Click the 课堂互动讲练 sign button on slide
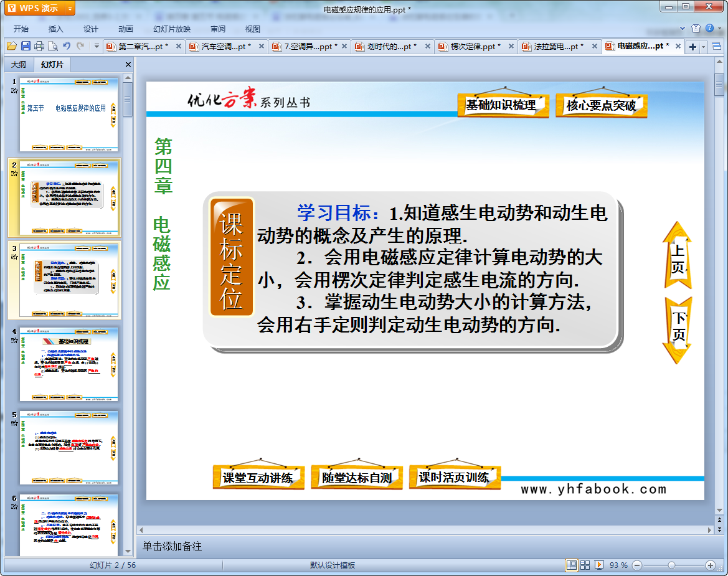The width and height of the screenshot is (728, 576). [258, 477]
